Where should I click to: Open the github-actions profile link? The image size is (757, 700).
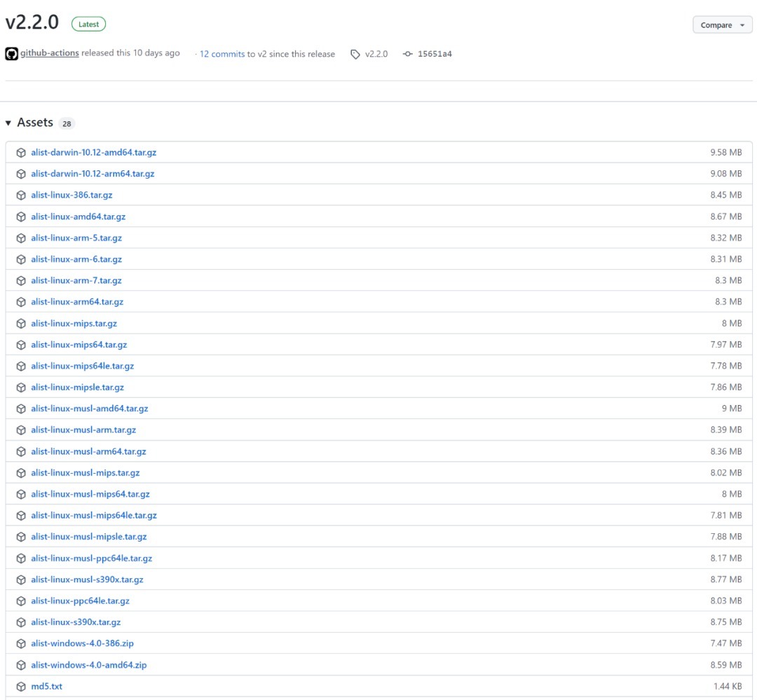49,53
